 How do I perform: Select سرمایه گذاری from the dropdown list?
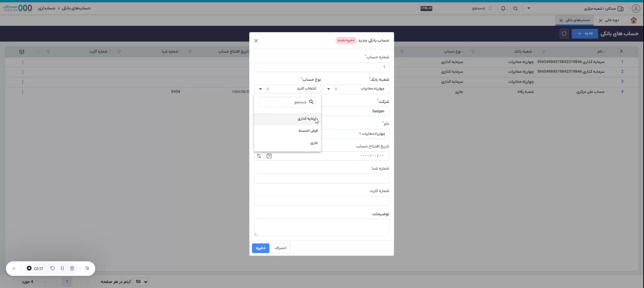tap(287, 119)
